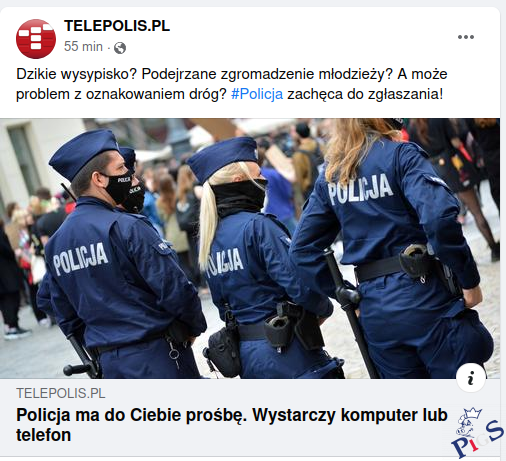
Task: Click the PIGS watermark logo
Action: point(477,432)
